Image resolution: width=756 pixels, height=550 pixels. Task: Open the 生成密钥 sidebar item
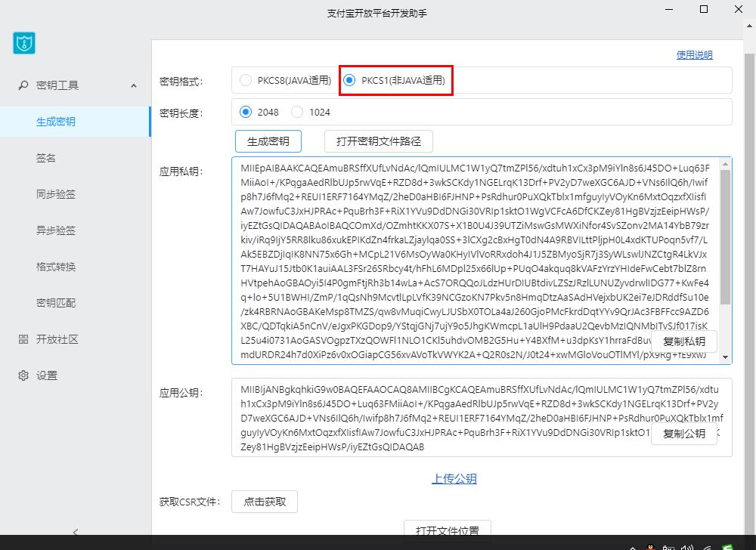75,122
